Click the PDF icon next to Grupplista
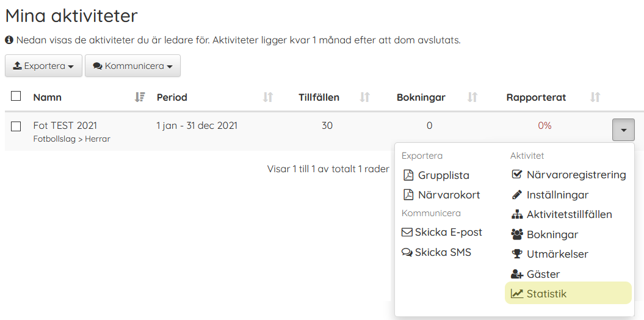644x320 pixels. point(408,175)
